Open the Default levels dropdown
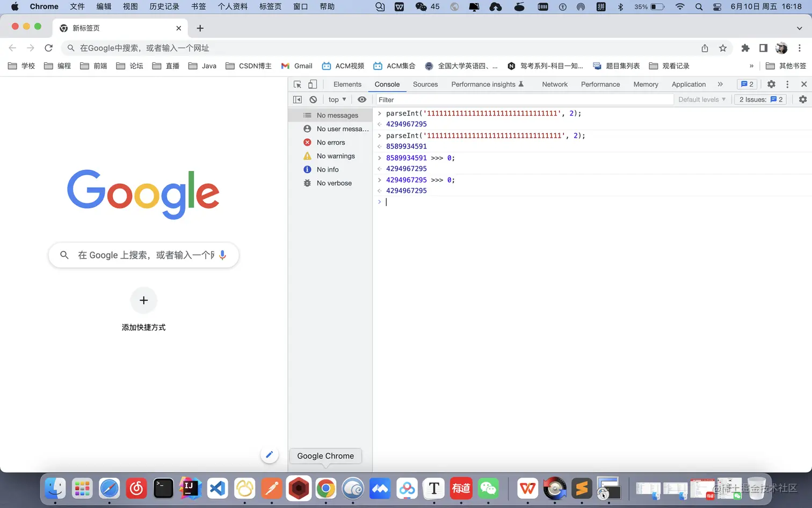The image size is (812, 508). 702,99
